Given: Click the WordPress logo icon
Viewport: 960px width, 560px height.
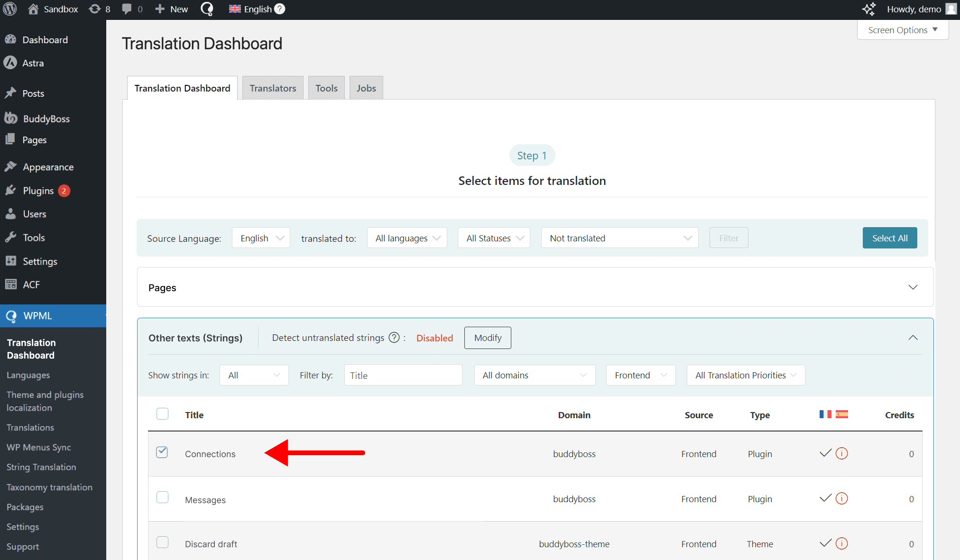Looking at the screenshot, I should coord(10,9).
